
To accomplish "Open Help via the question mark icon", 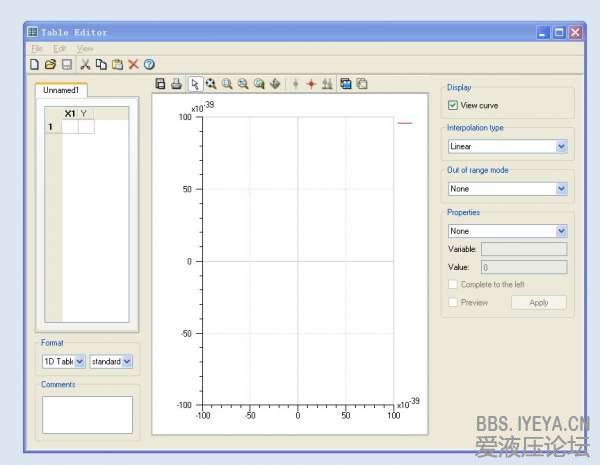I will click(149, 64).
